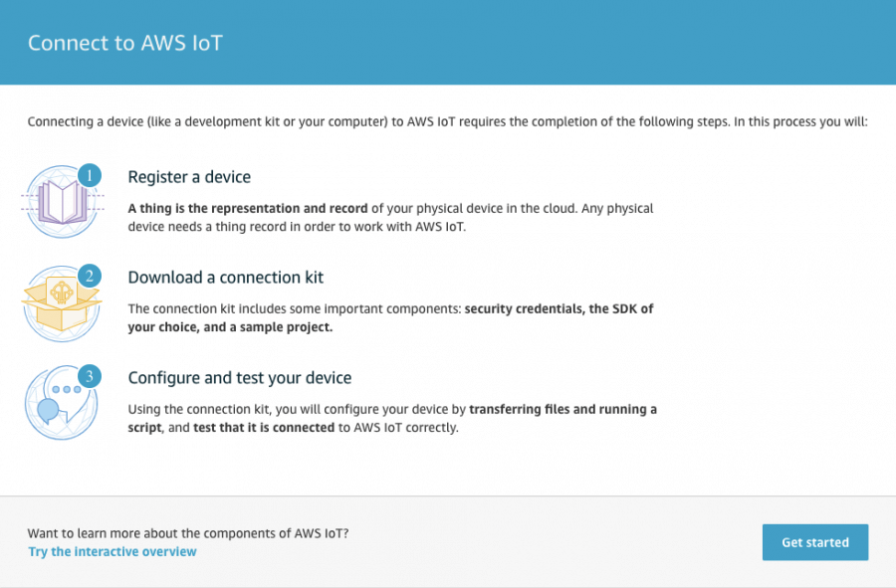
Task: Click the bold text about thing representation and record
Action: [x=248, y=208]
